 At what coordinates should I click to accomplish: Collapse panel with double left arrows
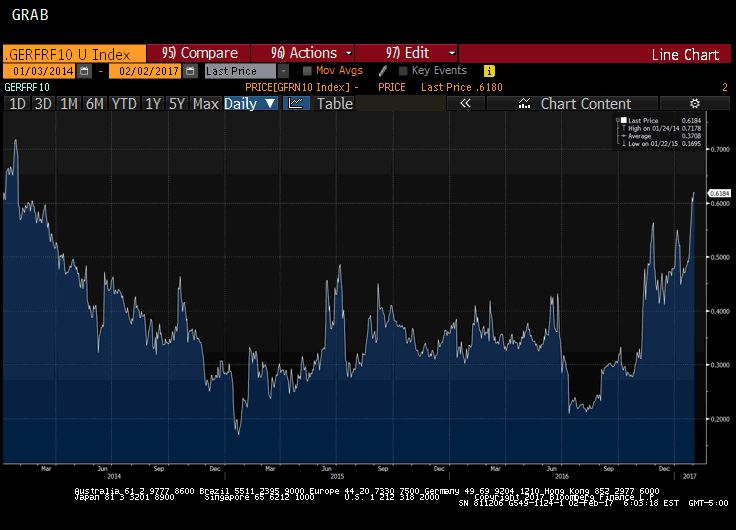465,103
